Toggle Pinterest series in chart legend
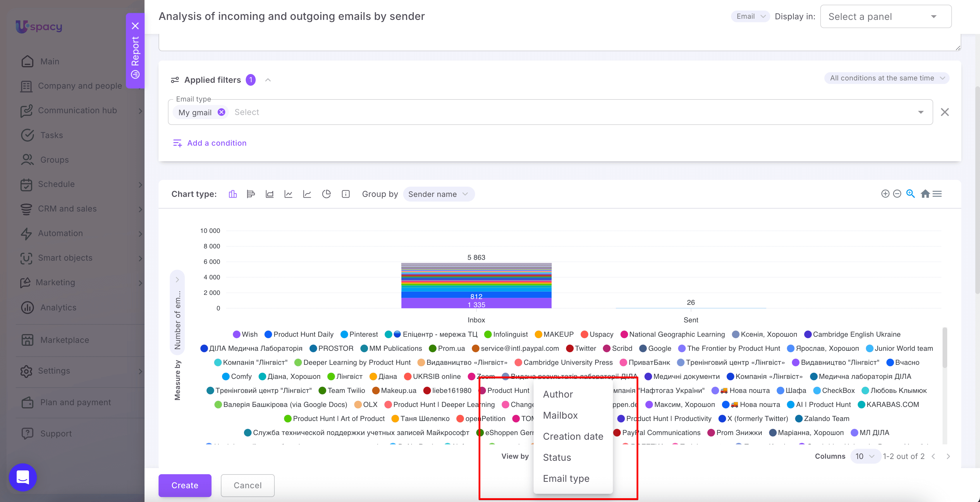Screen dimensions: 980x502 click(x=359, y=334)
